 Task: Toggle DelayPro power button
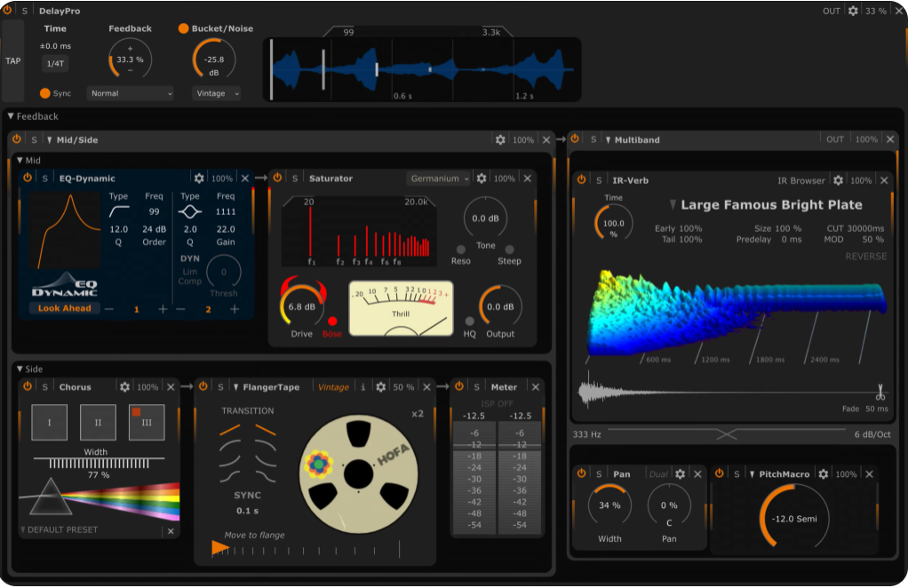point(7,11)
